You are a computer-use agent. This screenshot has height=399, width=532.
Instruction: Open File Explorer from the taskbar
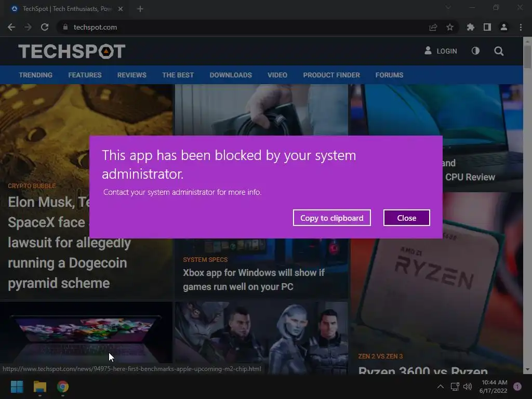coord(39,387)
